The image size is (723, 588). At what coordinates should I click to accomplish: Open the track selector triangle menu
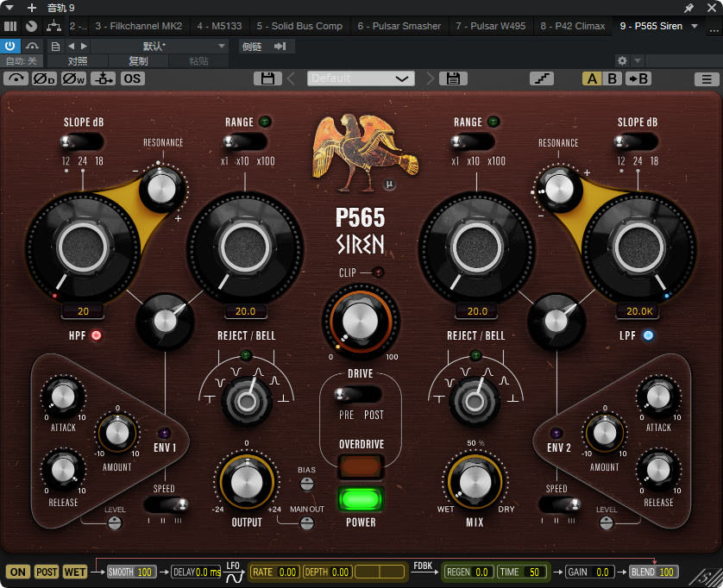(9, 8)
